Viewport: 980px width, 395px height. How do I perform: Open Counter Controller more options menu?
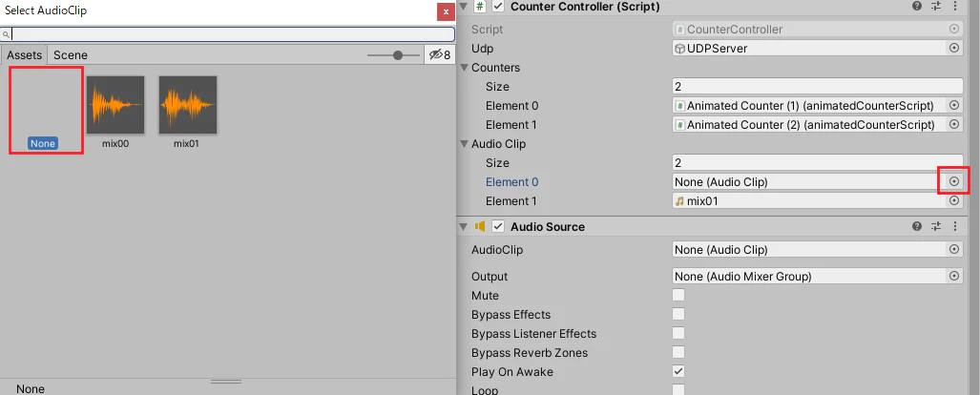954,7
